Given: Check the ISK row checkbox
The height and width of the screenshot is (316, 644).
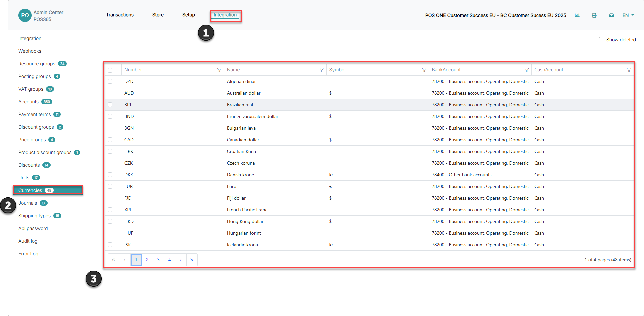Looking at the screenshot, I should [110, 245].
